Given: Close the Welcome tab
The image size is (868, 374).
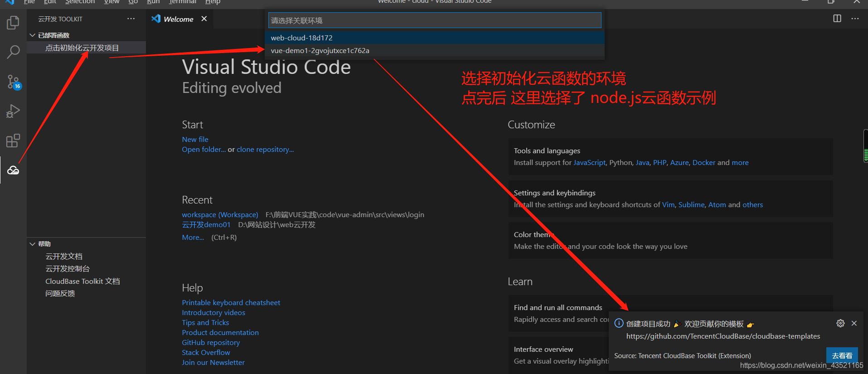Looking at the screenshot, I should (204, 19).
